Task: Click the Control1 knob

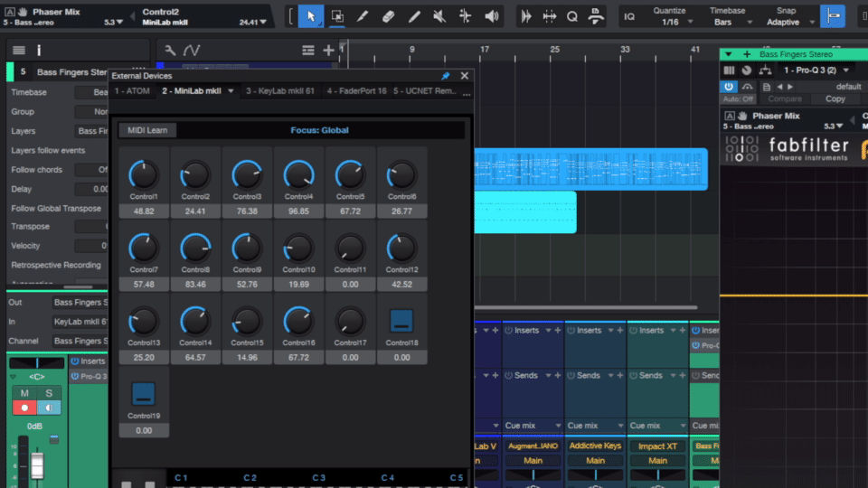Action: (x=143, y=174)
